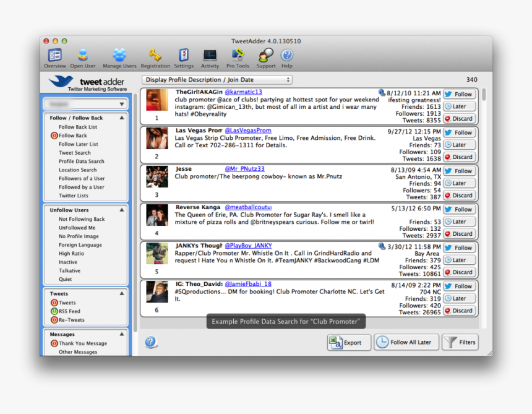Collapse the Follow / Follow Back section

pos(122,118)
